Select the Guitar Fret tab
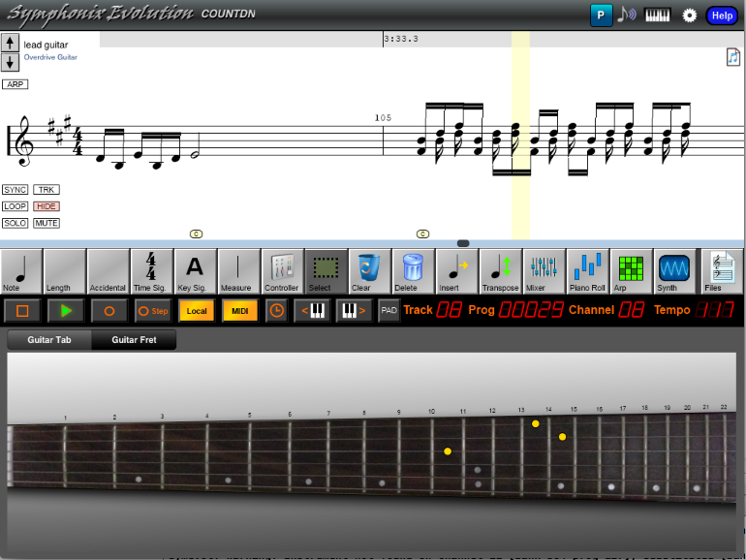 134,340
